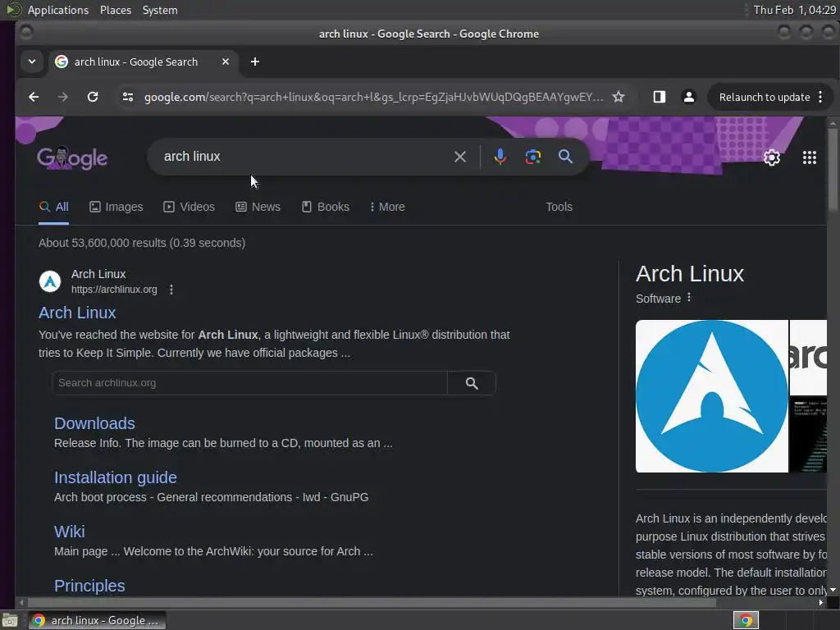The image size is (840, 630).
Task: Toggle the Chrome side panel
Action: tap(659, 97)
